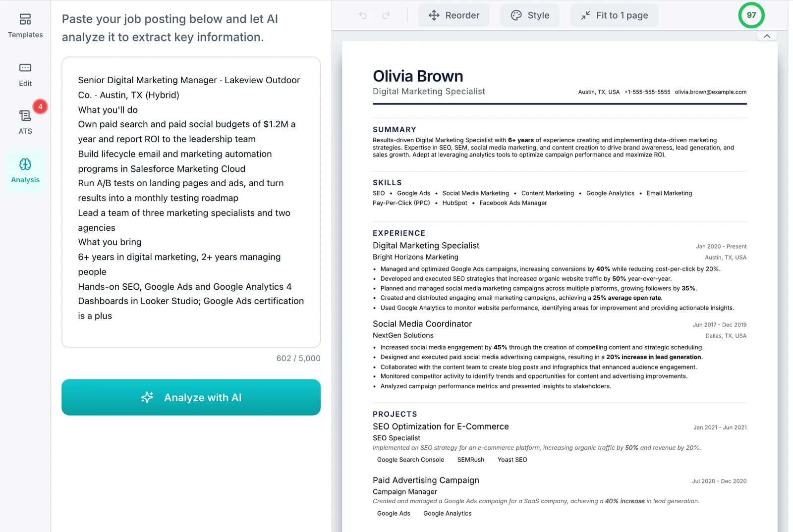Viewport: 793px width, 532px height.
Task: Click inside the job posting text area
Action: [191, 202]
